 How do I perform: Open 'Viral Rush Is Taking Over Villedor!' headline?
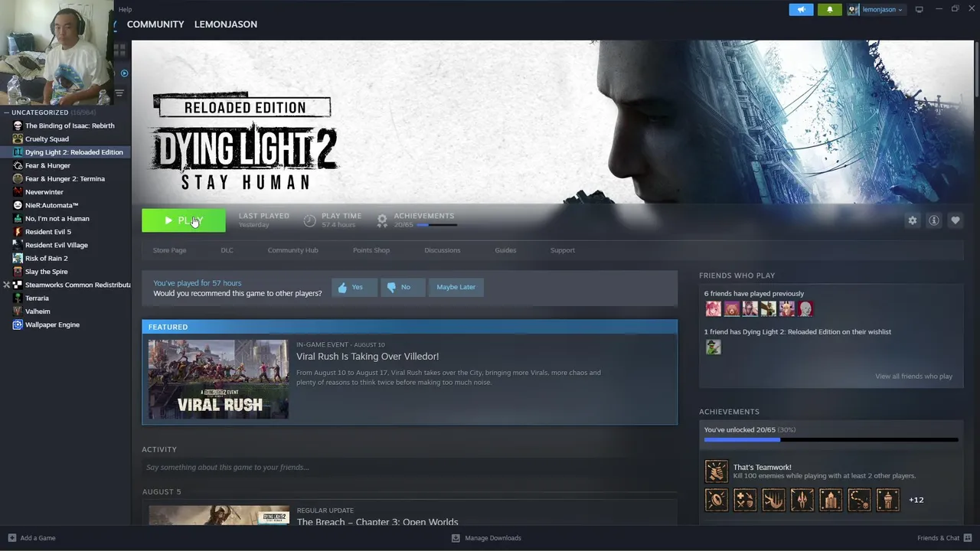click(x=367, y=357)
